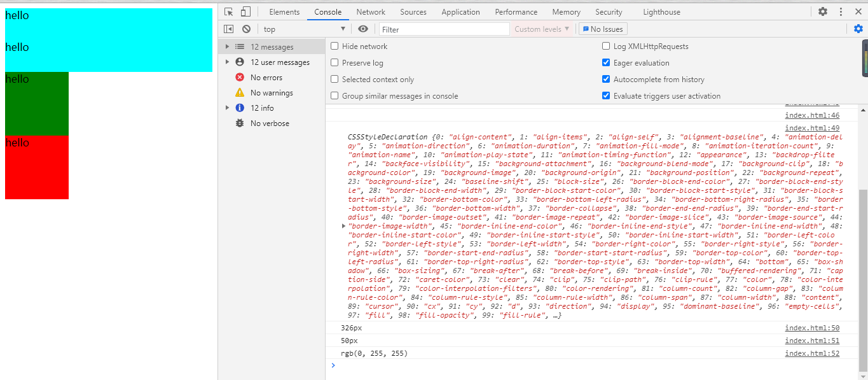Viewport: 868px width, 380px height.
Task: Expand the 12 info group
Action: pyautogui.click(x=228, y=108)
